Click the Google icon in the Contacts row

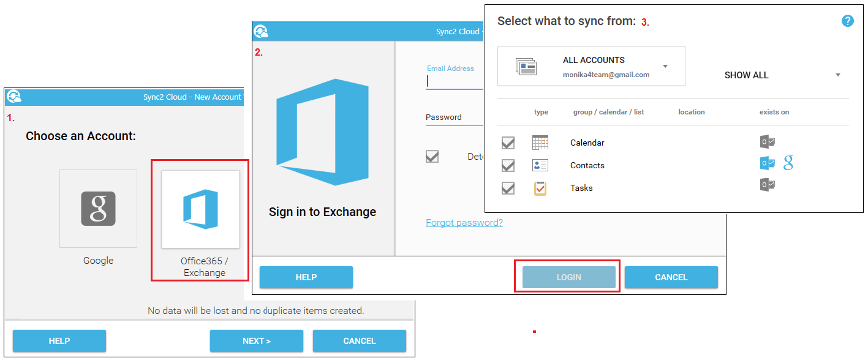pos(788,163)
